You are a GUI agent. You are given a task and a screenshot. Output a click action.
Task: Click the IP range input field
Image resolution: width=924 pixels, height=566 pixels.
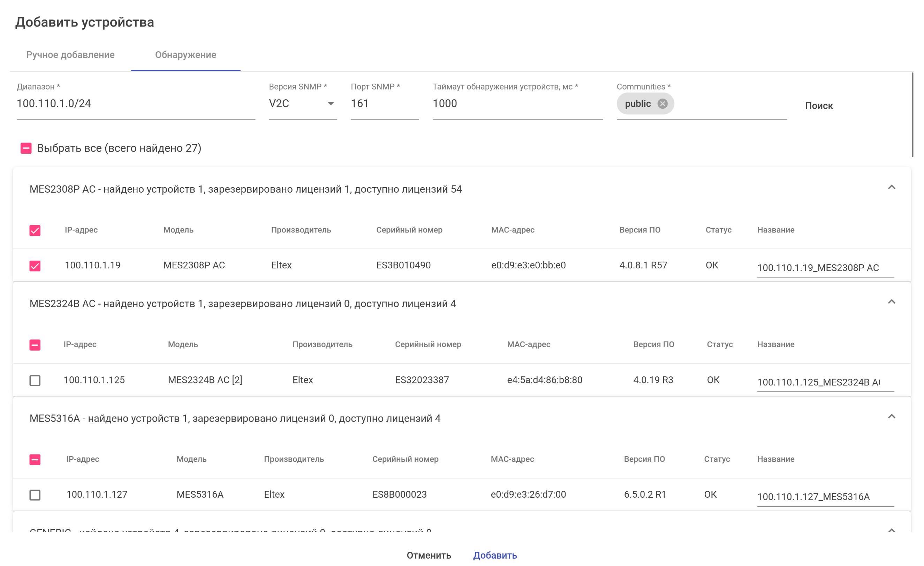pyautogui.click(x=135, y=104)
